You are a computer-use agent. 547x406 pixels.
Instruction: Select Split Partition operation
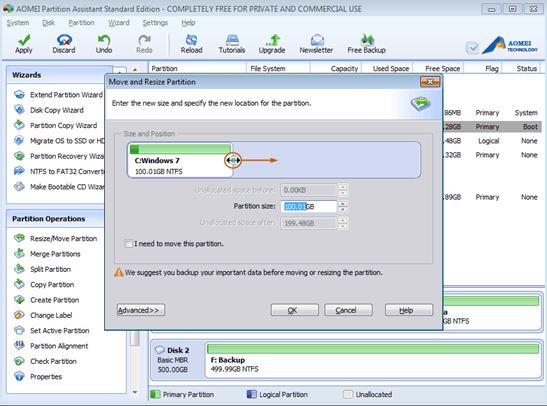43,269
